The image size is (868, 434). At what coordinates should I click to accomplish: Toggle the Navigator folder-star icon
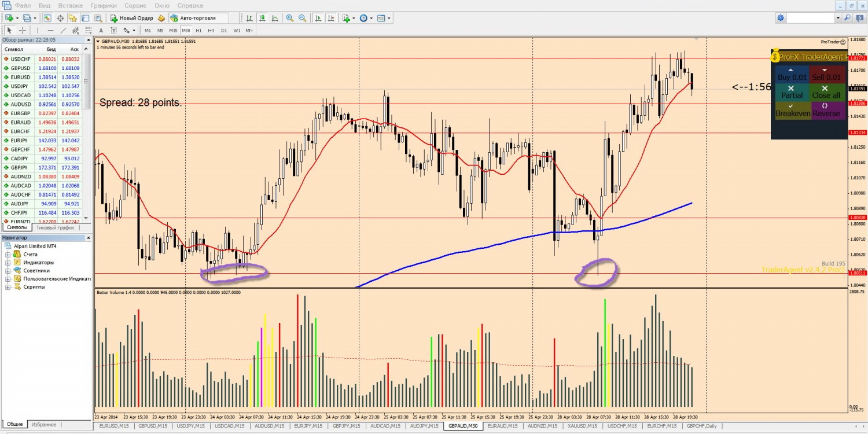[x=72, y=18]
